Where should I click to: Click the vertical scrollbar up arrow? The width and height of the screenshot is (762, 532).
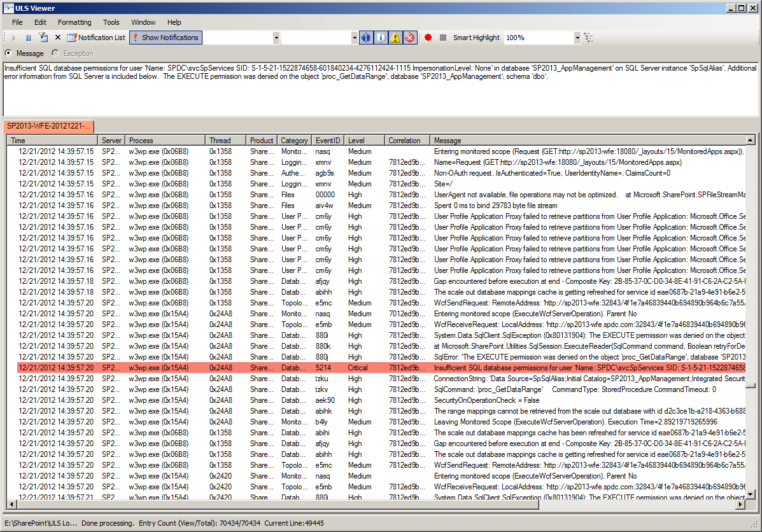(751, 141)
